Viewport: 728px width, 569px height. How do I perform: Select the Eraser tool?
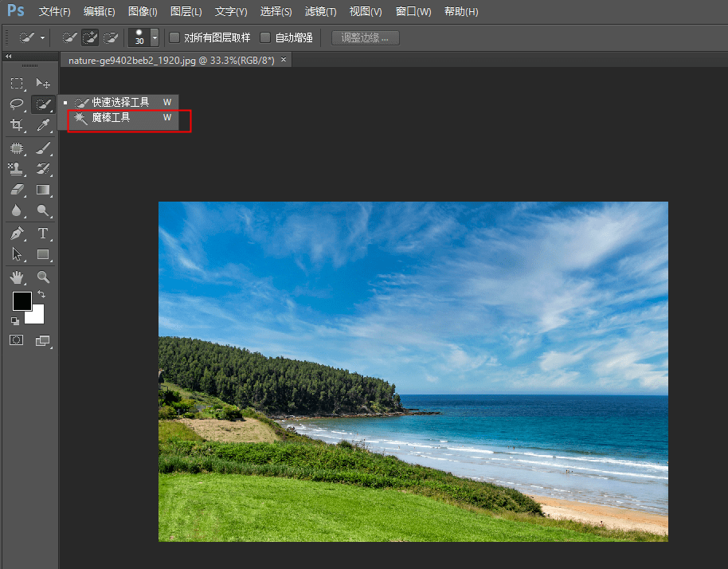pos(17,190)
